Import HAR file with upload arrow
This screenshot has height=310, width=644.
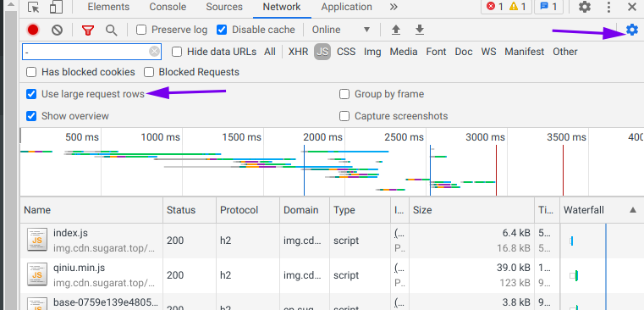(x=396, y=30)
